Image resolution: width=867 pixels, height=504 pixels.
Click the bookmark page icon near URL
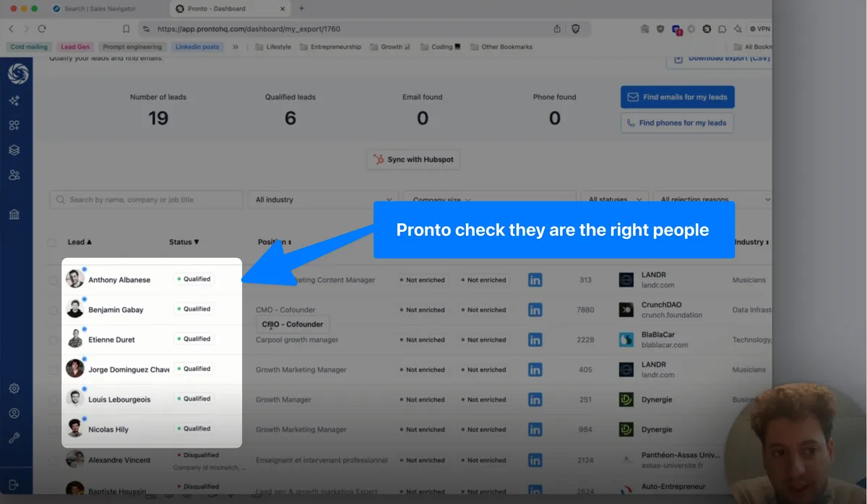[126, 29]
